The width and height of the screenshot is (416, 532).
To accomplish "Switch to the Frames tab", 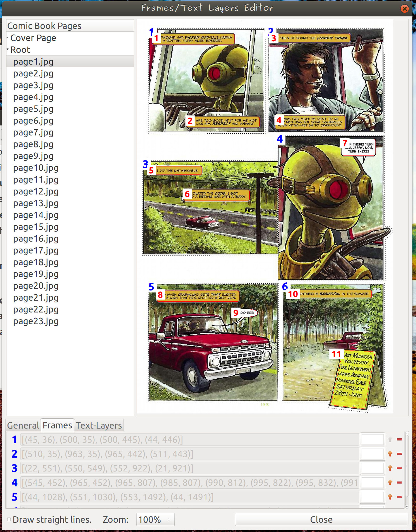I will click(x=57, y=425).
